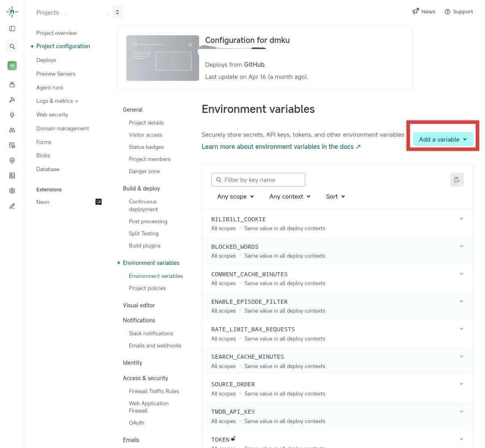485x448 pixels.
Task: Open Continuous deployment settings
Action: click(143, 205)
